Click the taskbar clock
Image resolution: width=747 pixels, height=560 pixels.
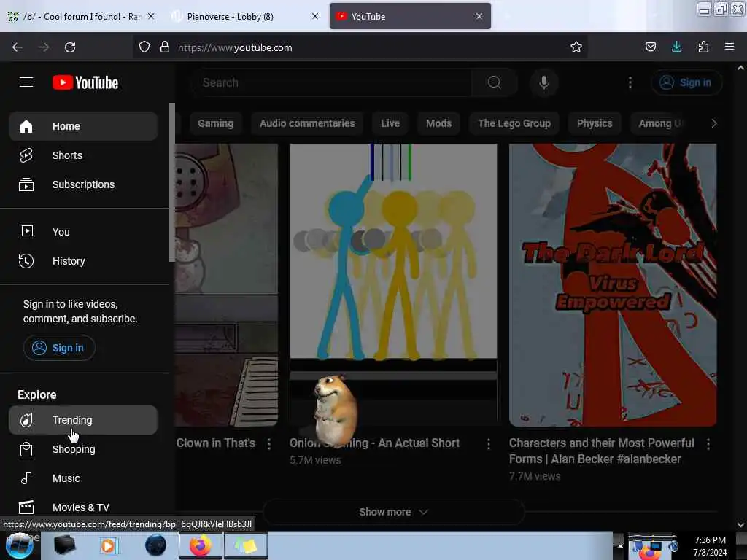click(x=710, y=546)
